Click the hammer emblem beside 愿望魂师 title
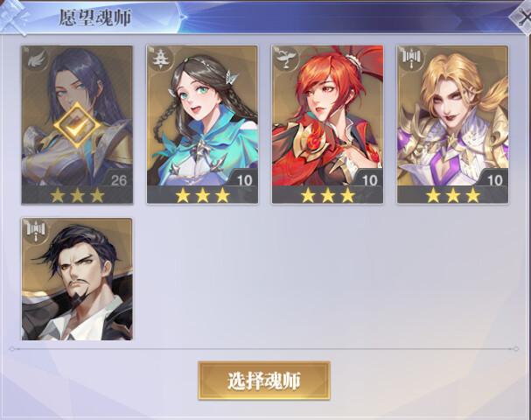The image size is (531, 420). tap(15, 16)
